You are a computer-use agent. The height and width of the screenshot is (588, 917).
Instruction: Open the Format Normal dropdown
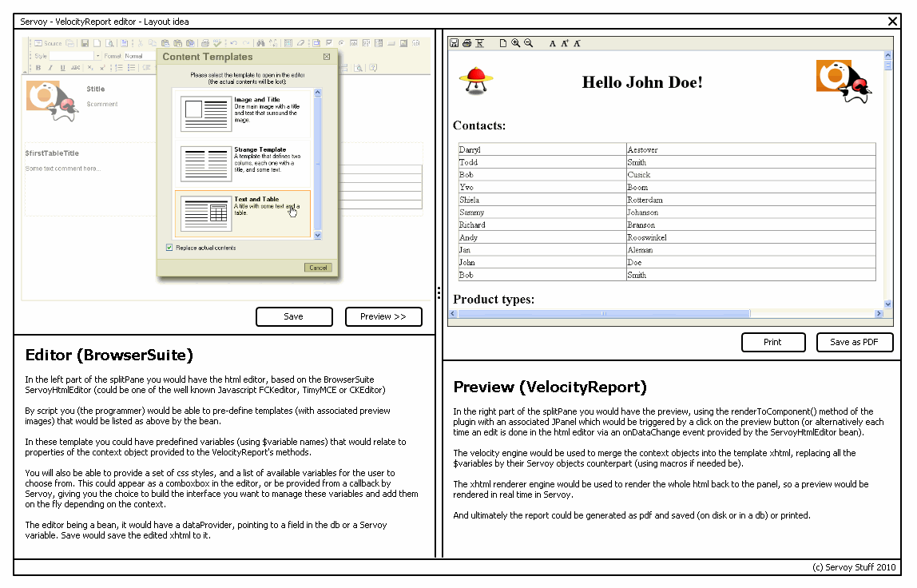coord(141,56)
